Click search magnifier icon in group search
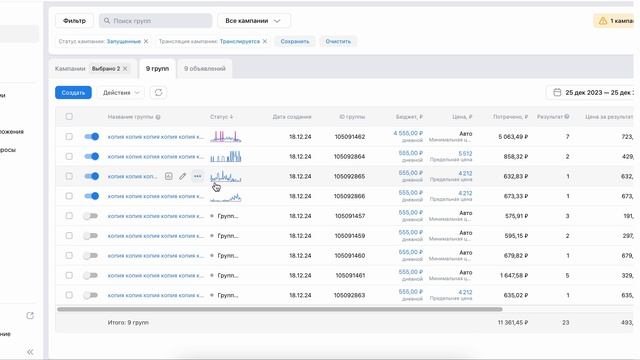The width and height of the screenshot is (640, 360). tap(107, 21)
